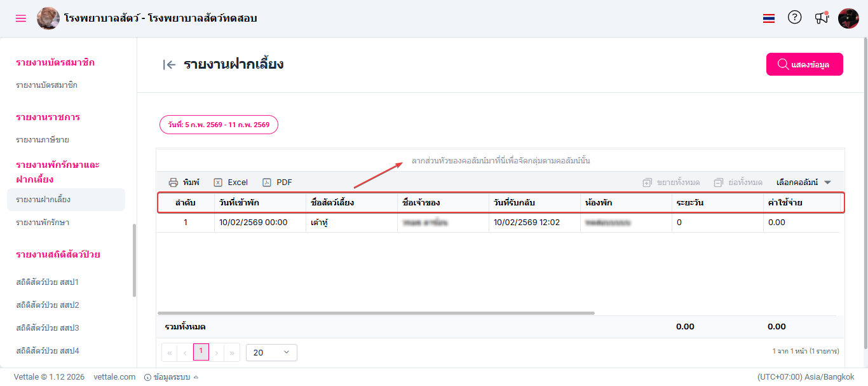Open the megaphone announcements icon
The width and height of the screenshot is (868, 386).
(822, 18)
